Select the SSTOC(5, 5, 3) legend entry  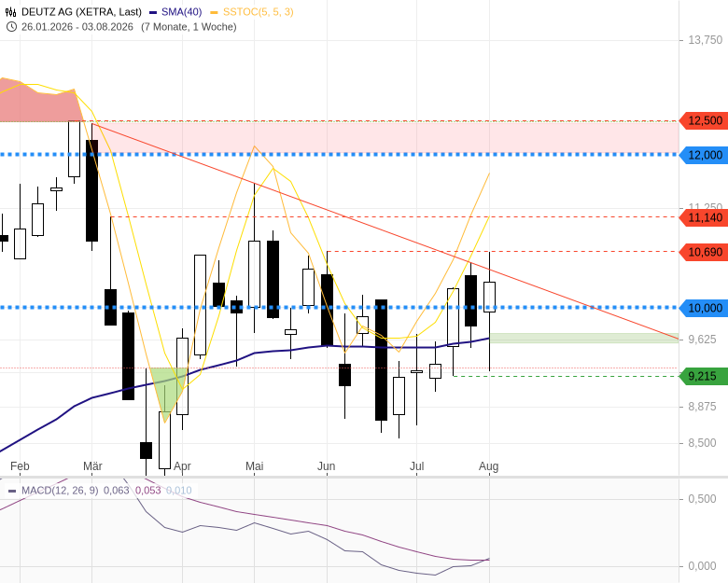tap(259, 12)
